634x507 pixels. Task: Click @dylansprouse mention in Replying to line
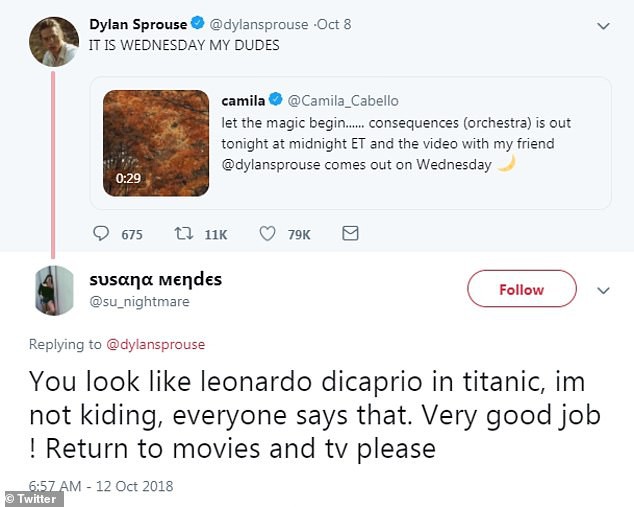(x=155, y=344)
